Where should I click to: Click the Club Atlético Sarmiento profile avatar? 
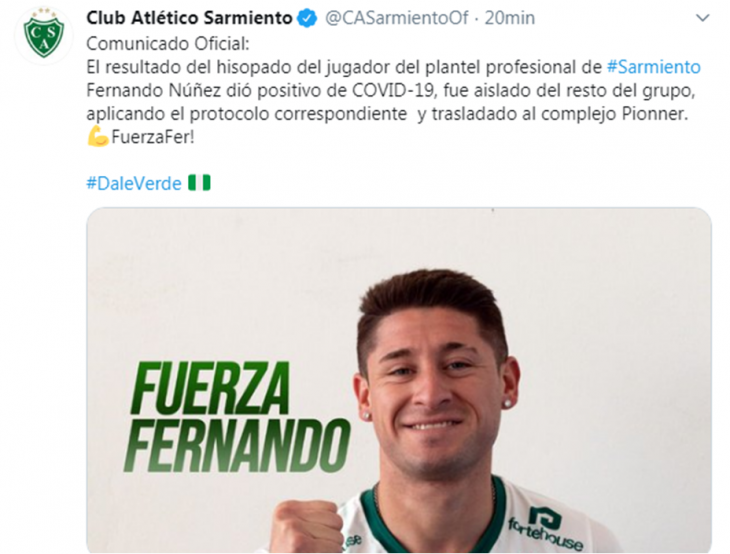click(44, 36)
